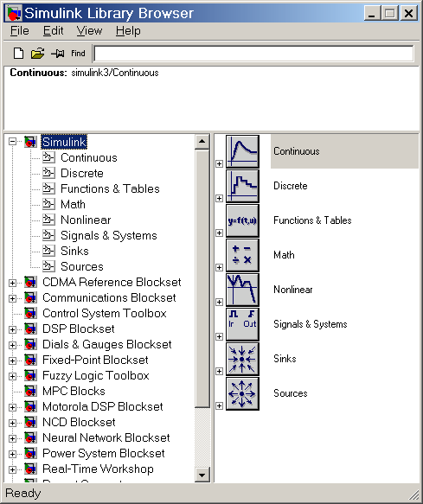
Task: Select Signals & Systems subsystem icon in tree
Action: point(48,235)
